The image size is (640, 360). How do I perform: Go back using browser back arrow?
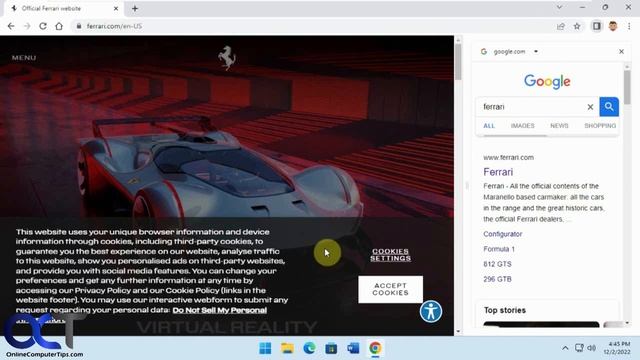coord(11,26)
